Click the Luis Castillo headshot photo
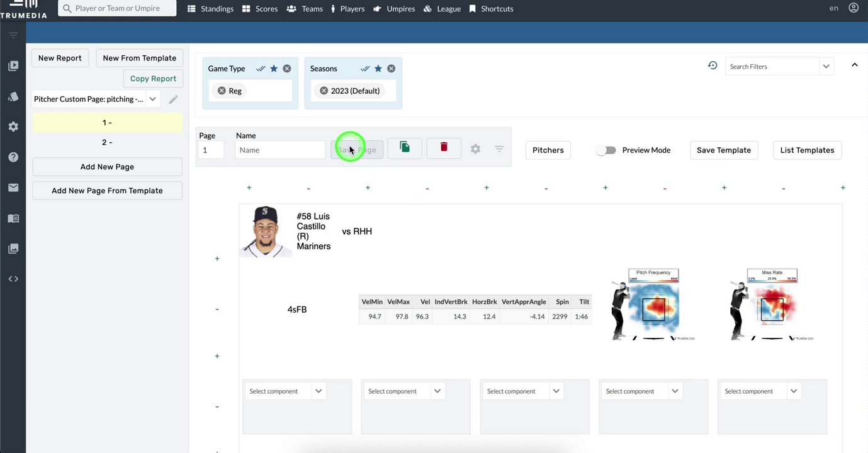Screen dimensions: 868x453 pos(265,232)
